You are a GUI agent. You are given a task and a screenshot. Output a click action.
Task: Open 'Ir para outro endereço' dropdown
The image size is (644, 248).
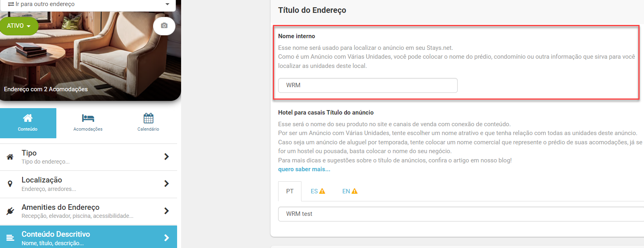[x=88, y=4]
